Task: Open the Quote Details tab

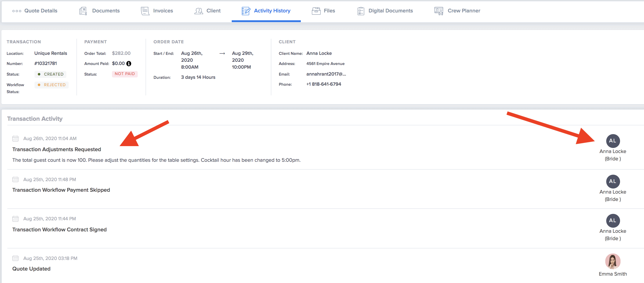Action: [x=35, y=11]
